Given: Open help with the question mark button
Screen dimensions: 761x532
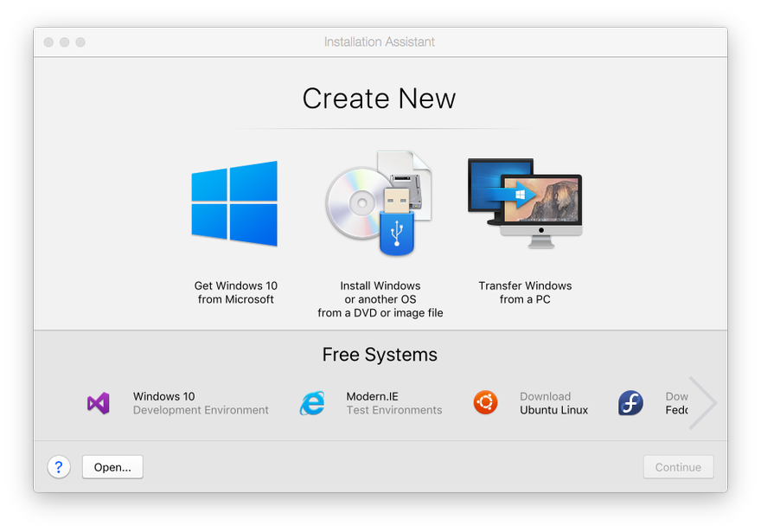Looking at the screenshot, I should click(x=59, y=467).
